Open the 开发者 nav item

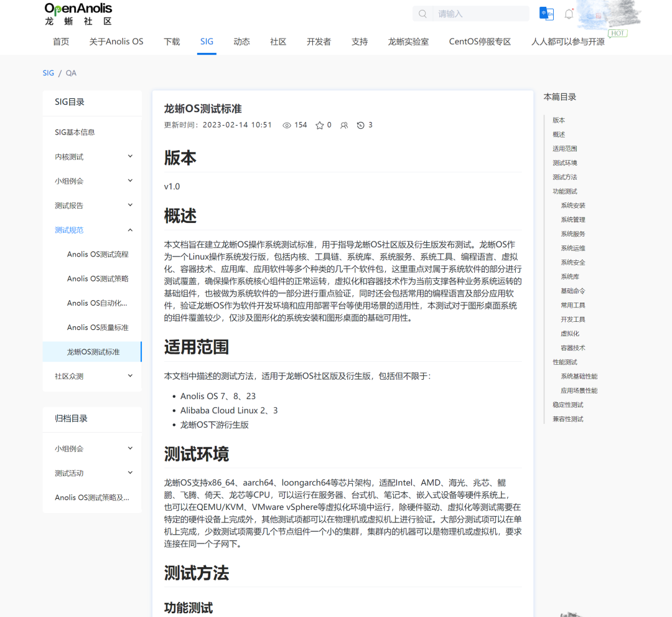tap(319, 42)
